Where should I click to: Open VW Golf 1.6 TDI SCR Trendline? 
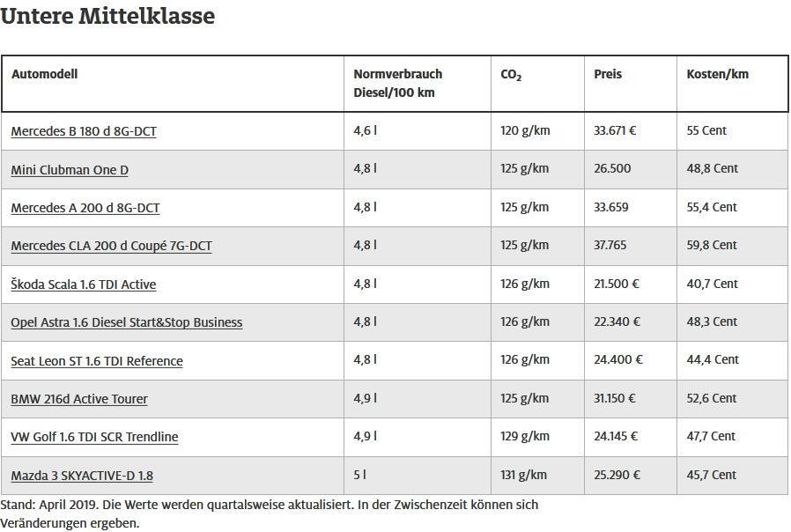tap(94, 437)
